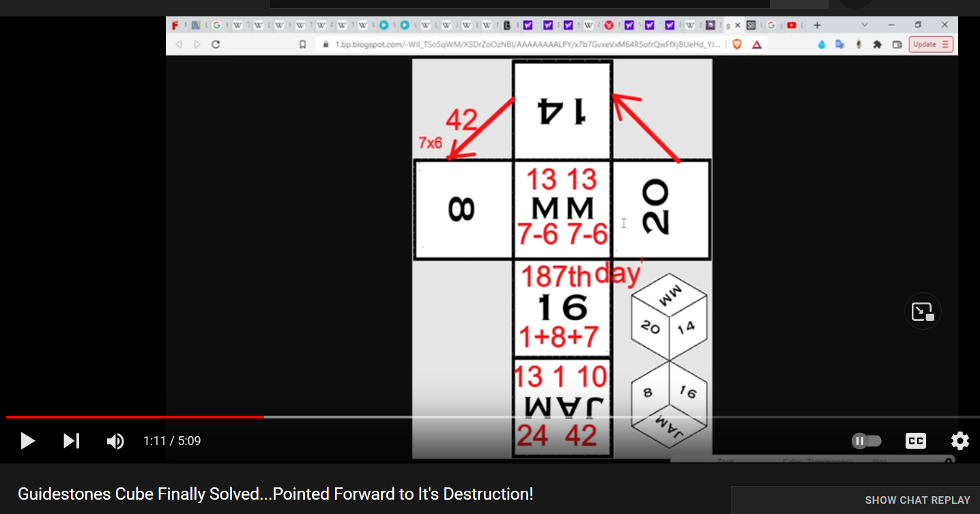Open the extensions puzzle piece menu
The height and width of the screenshot is (514, 980).
878,44
